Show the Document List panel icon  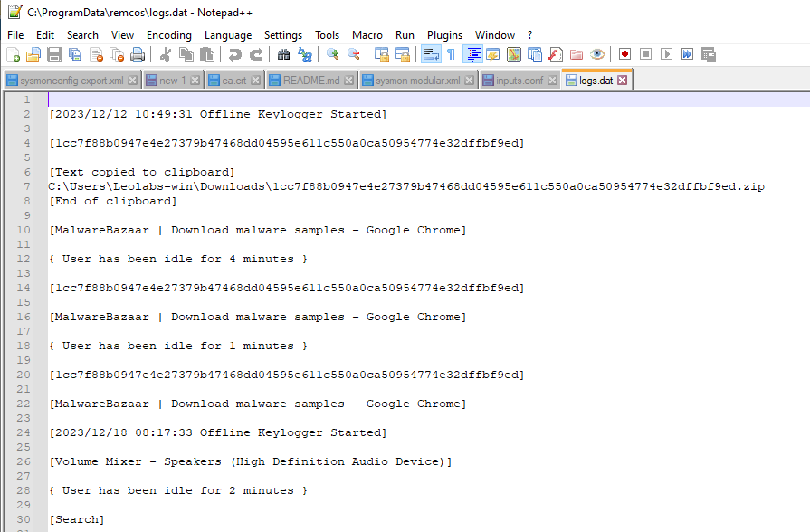point(535,54)
